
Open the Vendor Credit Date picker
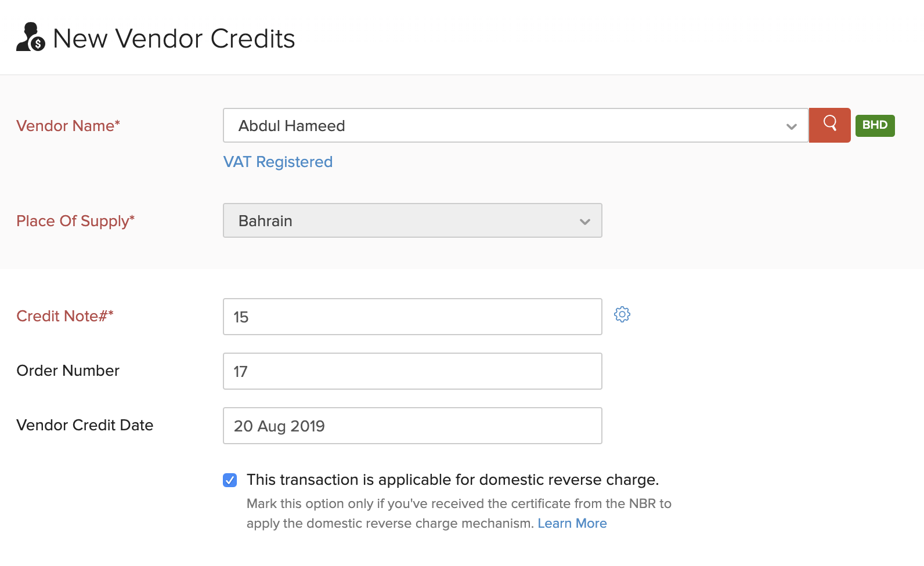click(412, 426)
